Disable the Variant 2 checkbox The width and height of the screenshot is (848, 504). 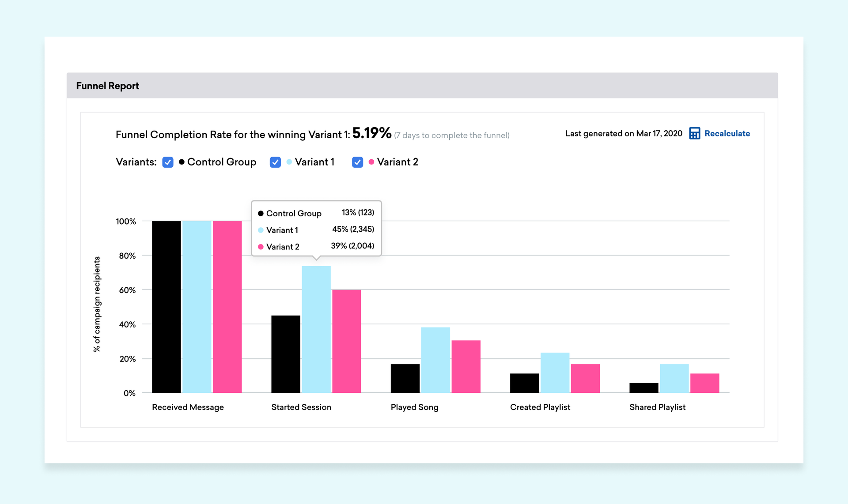357,162
